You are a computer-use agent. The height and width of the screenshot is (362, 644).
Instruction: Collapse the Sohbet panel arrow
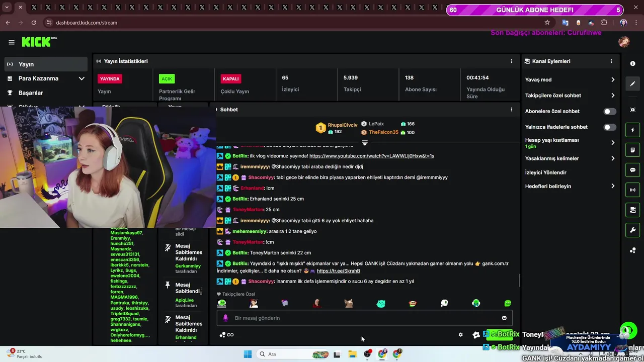[x=217, y=110]
